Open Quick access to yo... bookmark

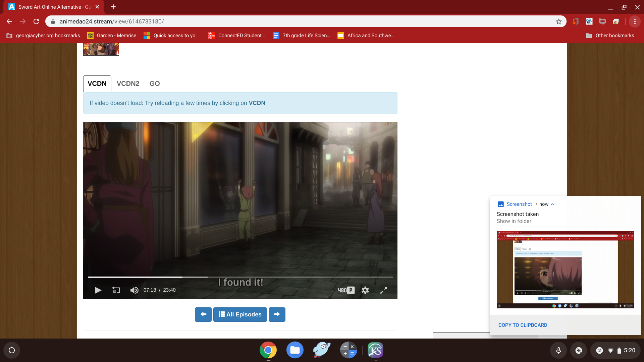(x=171, y=36)
